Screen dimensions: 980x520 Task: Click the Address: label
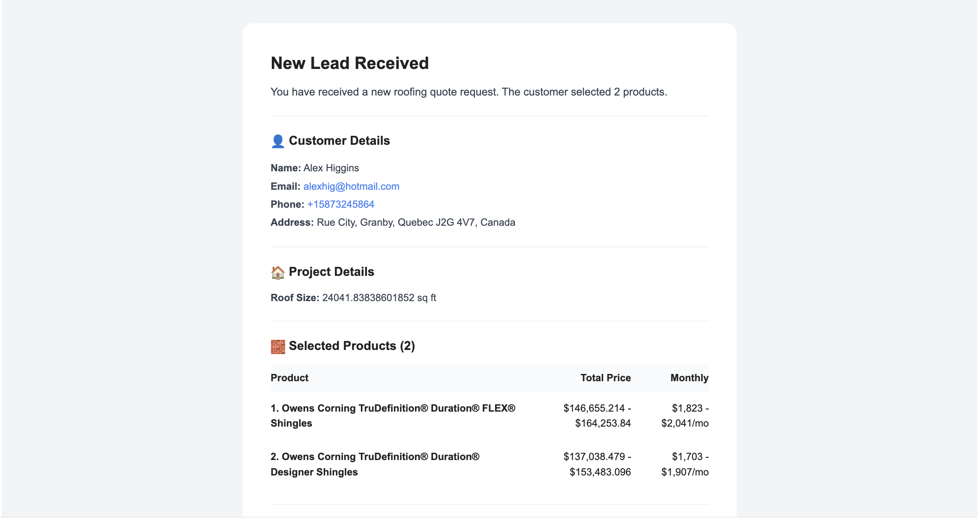click(292, 222)
